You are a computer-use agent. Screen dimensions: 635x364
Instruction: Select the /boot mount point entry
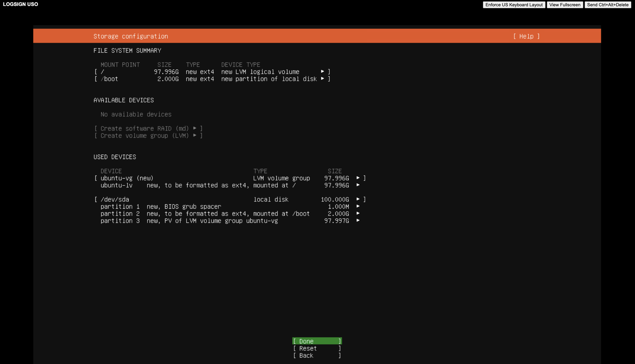click(x=109, y=79)
